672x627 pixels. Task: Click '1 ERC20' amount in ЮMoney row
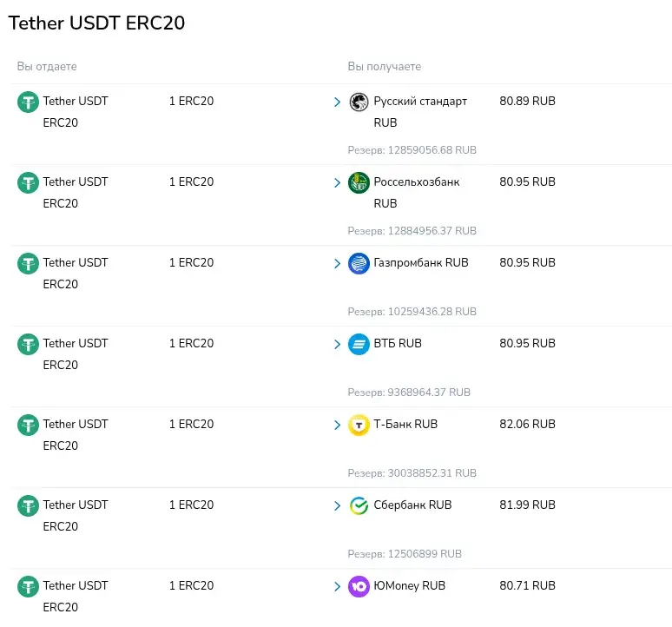[191, 585]
